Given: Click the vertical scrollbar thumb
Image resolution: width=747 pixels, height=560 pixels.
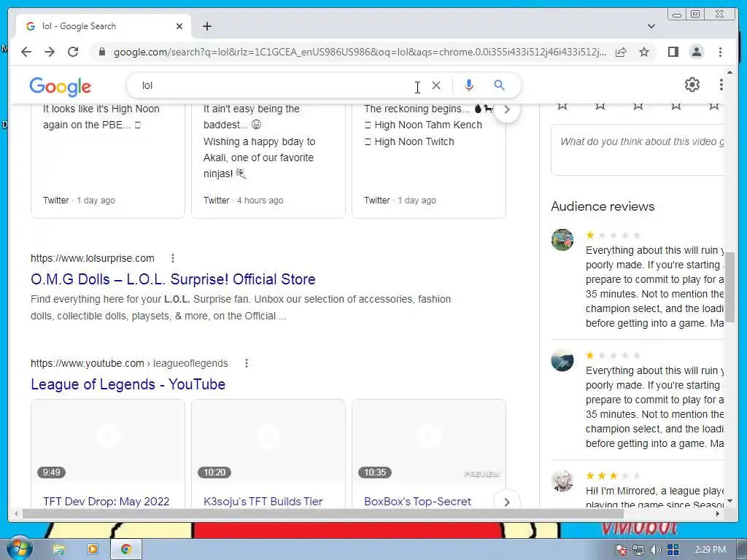Looking at the screenshot, I should click(x=729, y=287).
